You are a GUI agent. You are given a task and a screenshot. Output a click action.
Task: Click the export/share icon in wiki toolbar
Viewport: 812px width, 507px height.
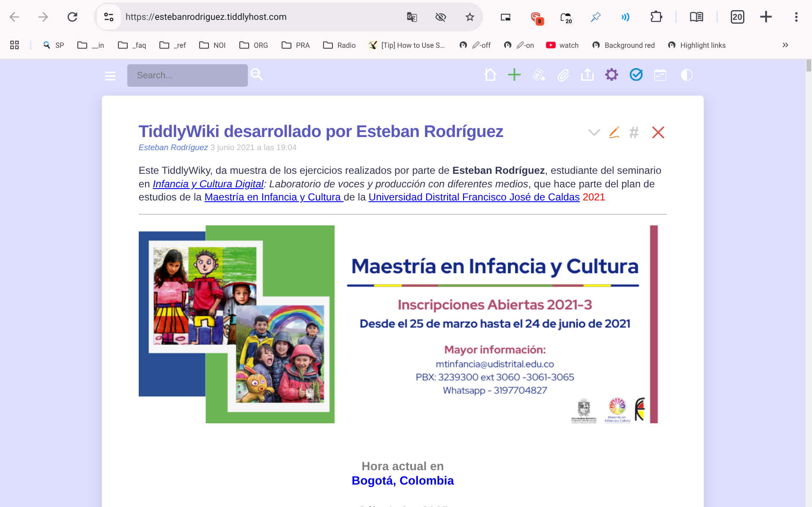point(587,75)
